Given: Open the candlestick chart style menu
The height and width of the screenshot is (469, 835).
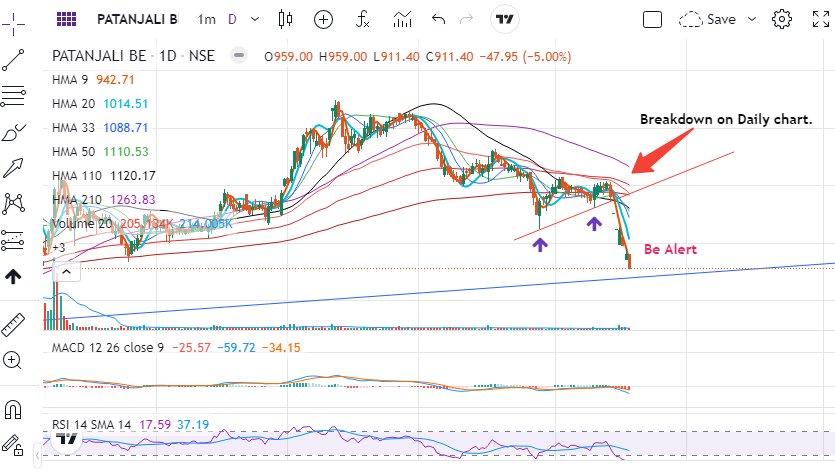Looking at the screenshot, I should click(x=285, y=20).
